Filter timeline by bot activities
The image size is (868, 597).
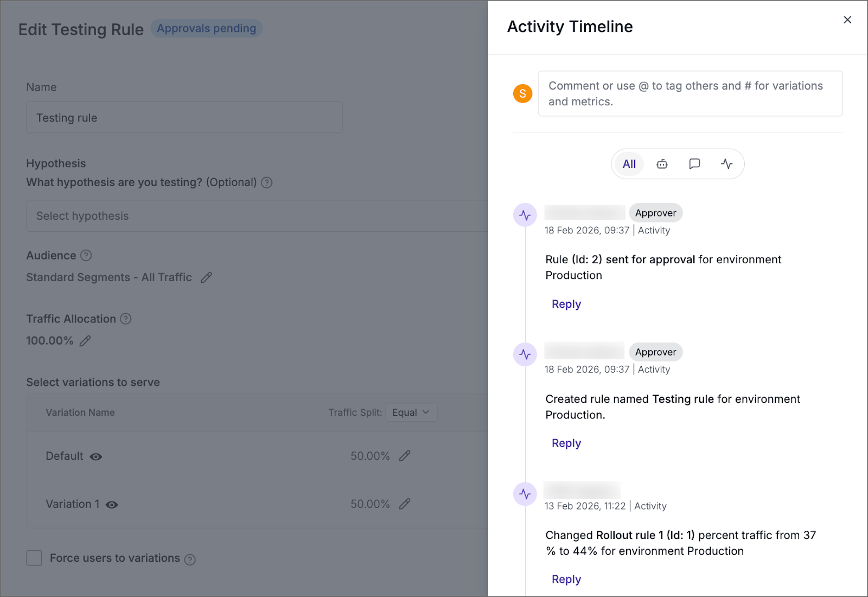click(662, 163)
